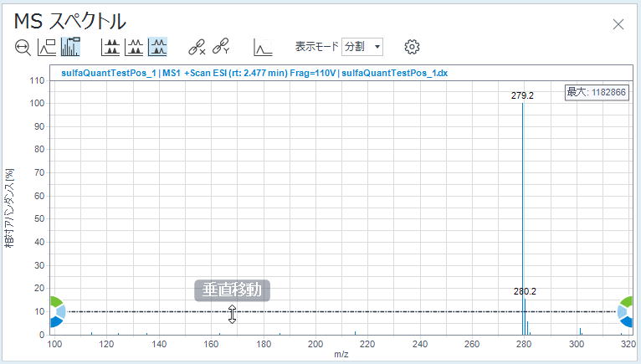Click the spectrum title sulfaQuantTestPos_1 header
The width and height of the screenshot is (641, 364).
pos(254,73)
